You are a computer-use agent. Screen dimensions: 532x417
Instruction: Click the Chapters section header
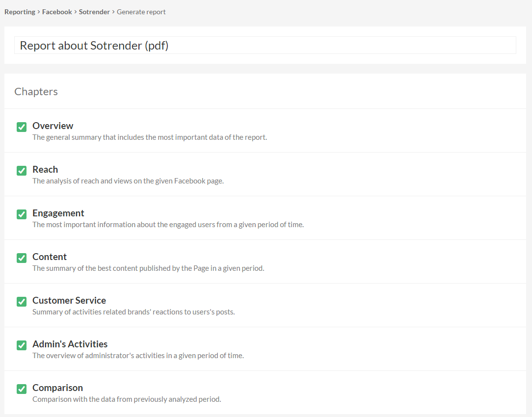pos(36,92)
